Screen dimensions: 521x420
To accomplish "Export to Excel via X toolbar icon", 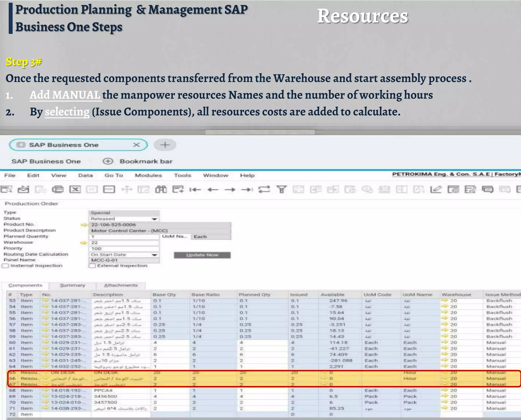I will click(75, 189).
